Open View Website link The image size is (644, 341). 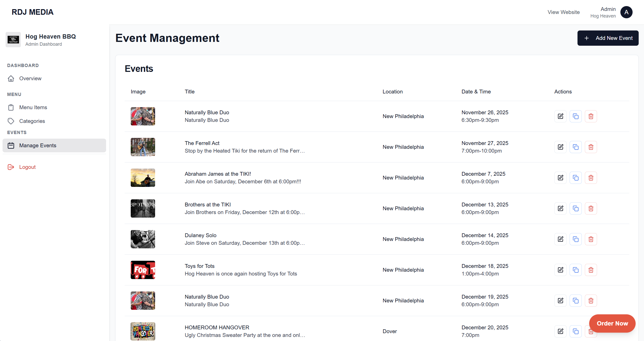[564, 12]
